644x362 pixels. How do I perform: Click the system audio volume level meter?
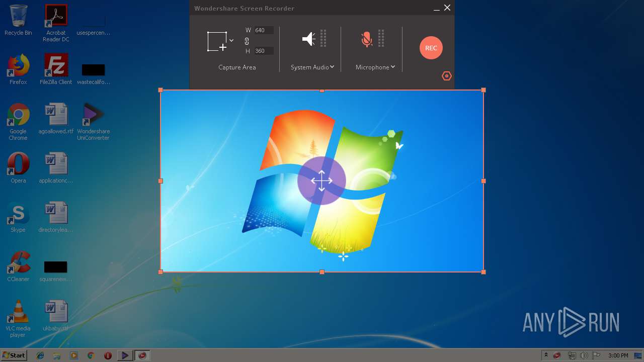[324, 38]
